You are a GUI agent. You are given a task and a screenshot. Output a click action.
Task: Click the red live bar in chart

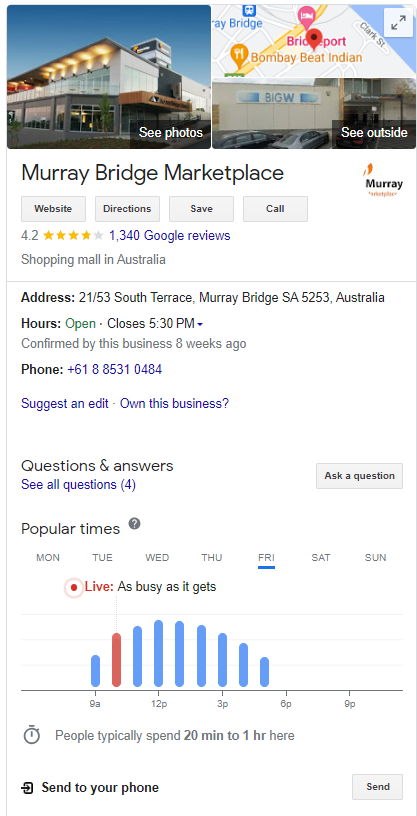(x=117, y=660)
